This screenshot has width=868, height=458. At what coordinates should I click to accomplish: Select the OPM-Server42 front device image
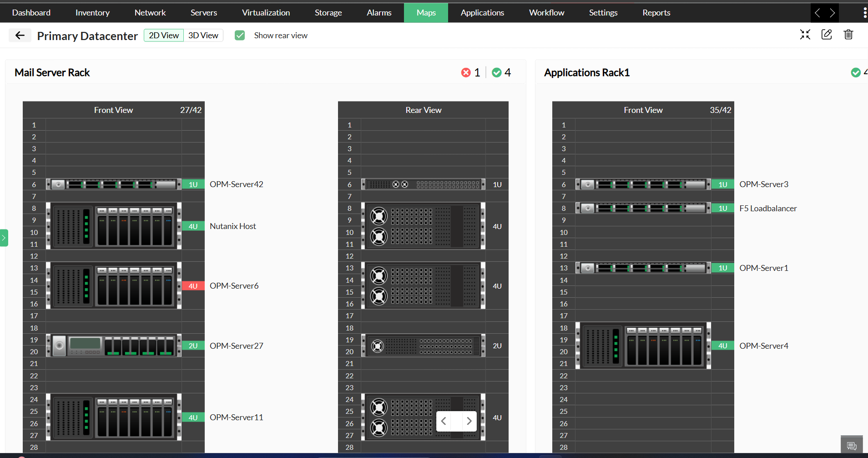tap(114, 184)
